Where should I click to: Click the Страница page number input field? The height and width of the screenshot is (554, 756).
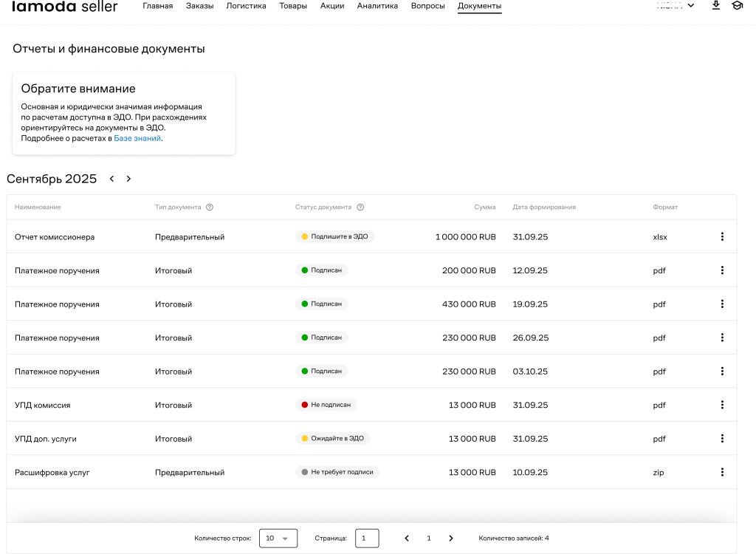[x=367, y=538]
